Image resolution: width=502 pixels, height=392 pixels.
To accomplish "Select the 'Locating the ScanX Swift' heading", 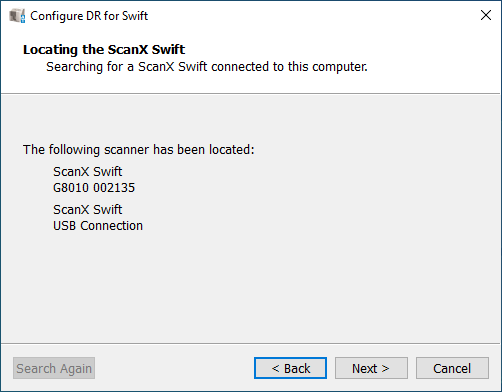I will tap(104, 49).
